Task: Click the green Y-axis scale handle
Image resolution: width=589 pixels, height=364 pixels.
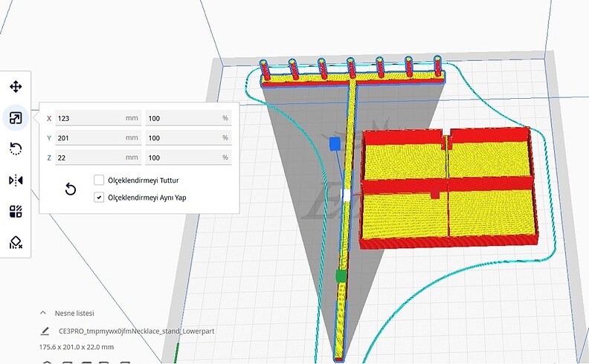Action: (x=341, y=276)
